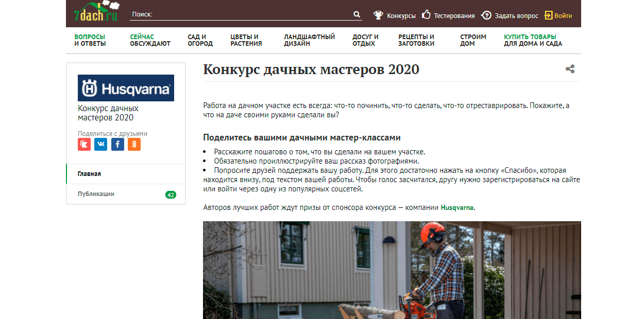
Task: Open Рецепты и заготовки section
Action: [416, 40]
